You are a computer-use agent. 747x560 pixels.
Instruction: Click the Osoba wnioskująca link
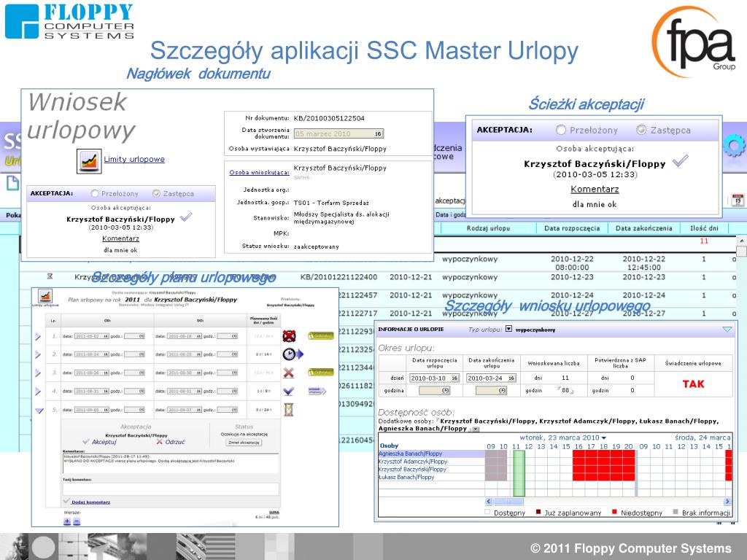click(259, 172)
